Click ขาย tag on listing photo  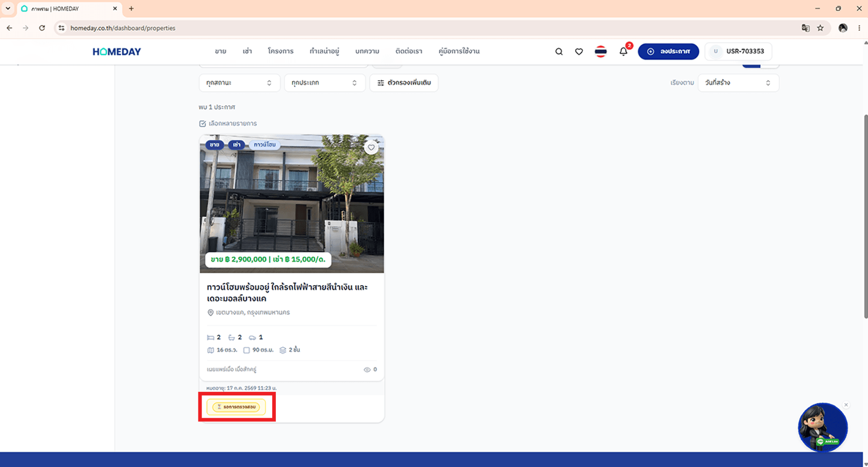tap(214, 145)
